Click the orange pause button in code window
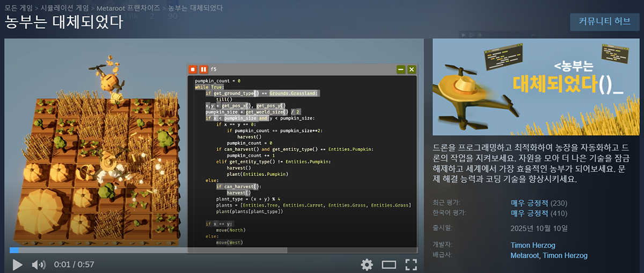Viewport: 644px width, 273px height. coord(203,69)
